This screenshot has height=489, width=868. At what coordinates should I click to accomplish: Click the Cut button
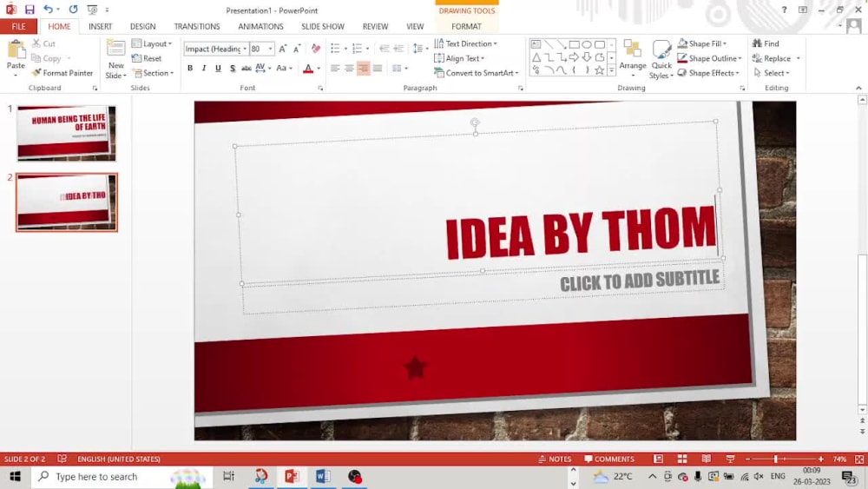point(43,43)
